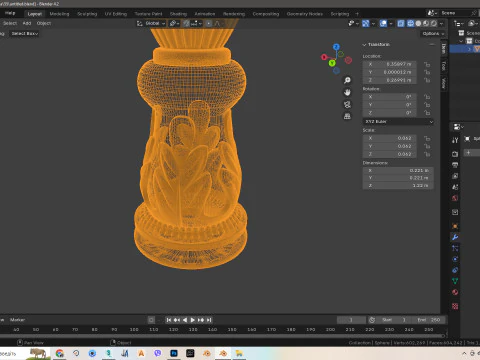
Task: Toggle lock on Rotation X
Action: [x=427, y=97]
